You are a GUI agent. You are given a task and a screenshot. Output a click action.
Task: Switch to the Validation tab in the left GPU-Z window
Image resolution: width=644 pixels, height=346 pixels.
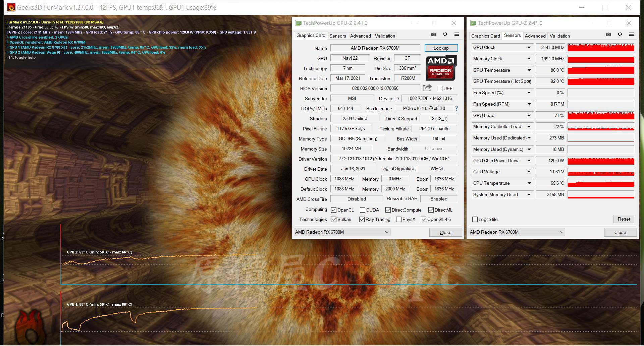click(385, 36)
